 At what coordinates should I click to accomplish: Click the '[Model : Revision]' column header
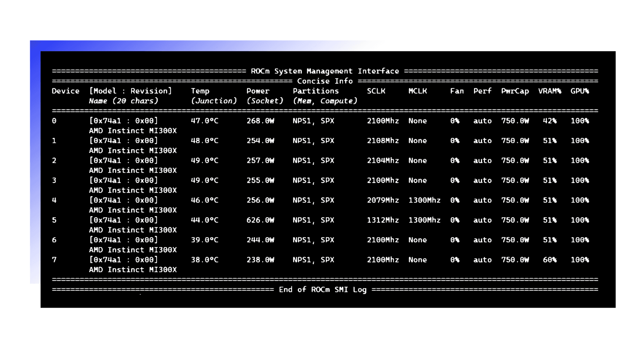click(130, 91)
